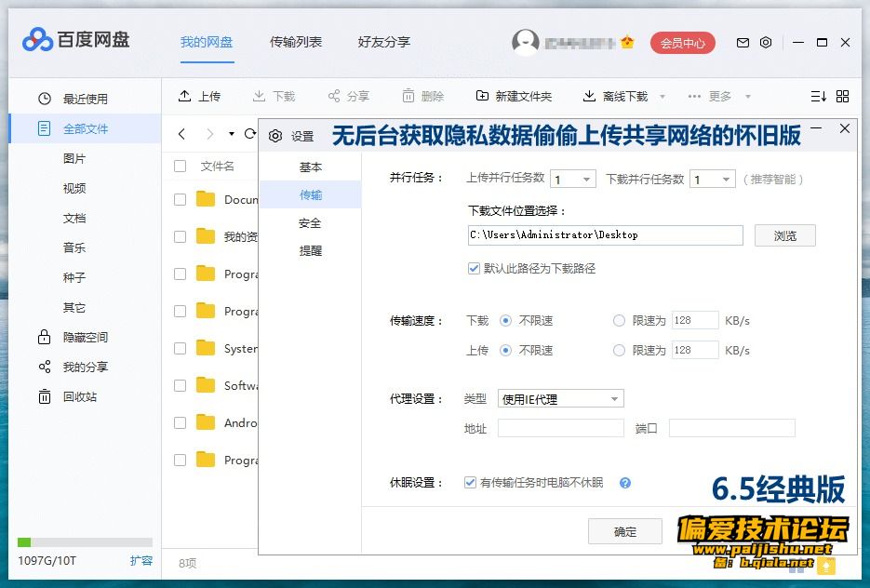Select 图片 category in sidebar

[x=74, y=159]
